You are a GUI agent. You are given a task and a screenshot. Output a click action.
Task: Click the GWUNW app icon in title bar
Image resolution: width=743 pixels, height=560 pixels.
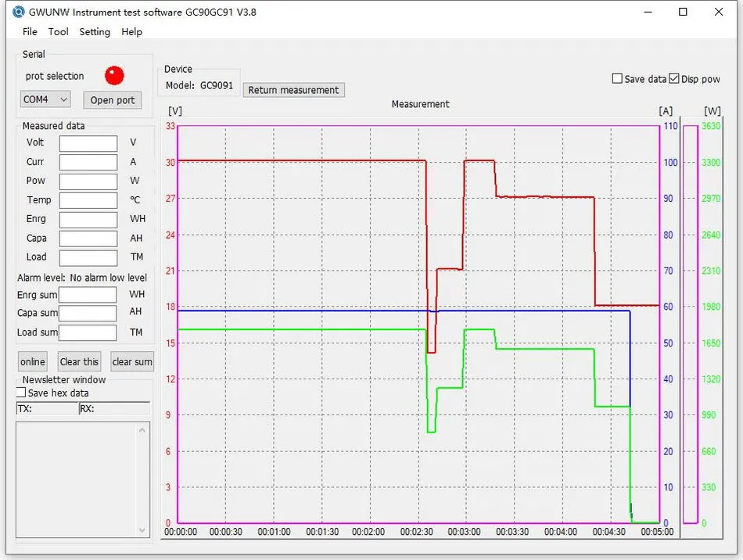18,12
